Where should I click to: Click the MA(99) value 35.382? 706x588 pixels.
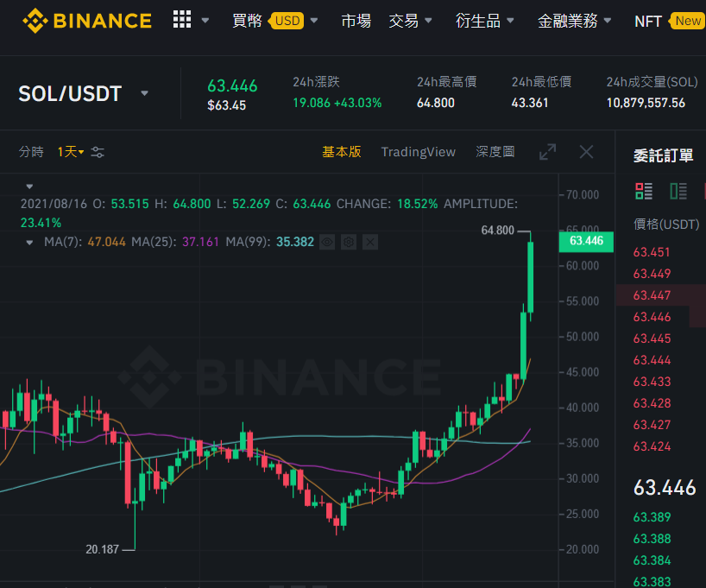coord(295,243)
